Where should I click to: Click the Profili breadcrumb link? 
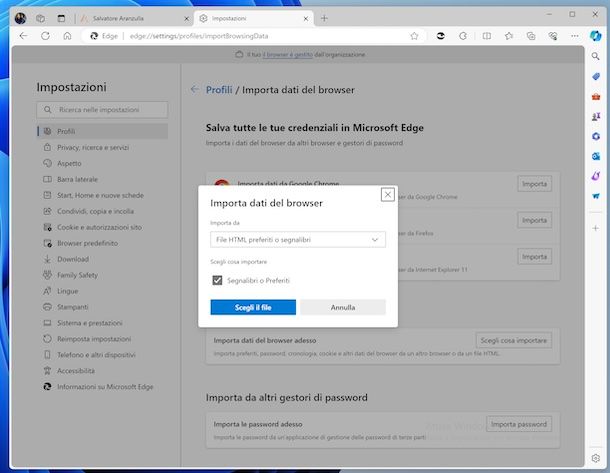coord(219,90)
